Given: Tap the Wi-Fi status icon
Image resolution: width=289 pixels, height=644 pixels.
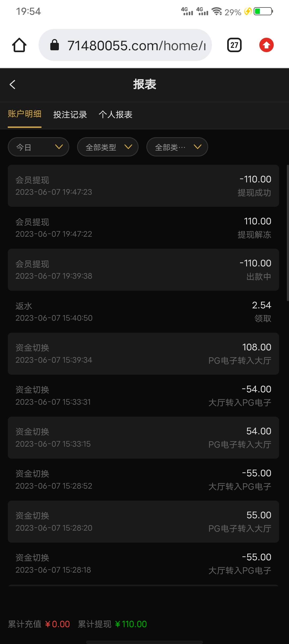Looking at the screenshot, I should pyautogui.click(x=216, y=11).
